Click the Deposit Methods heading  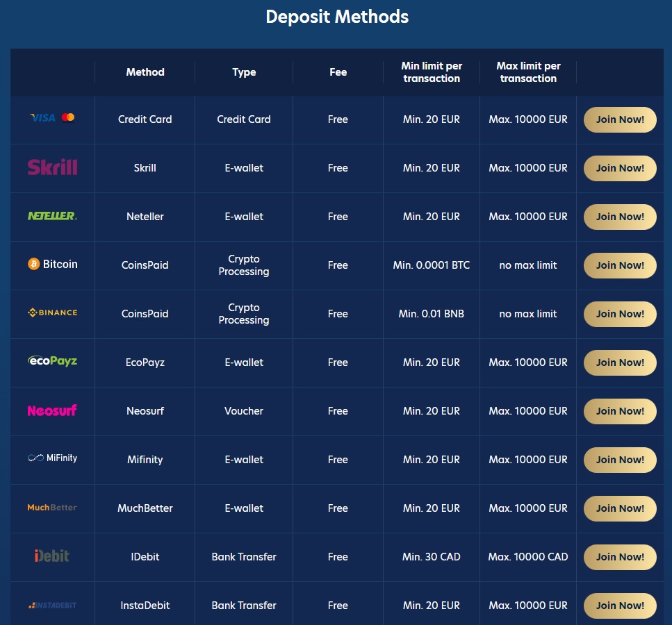tap(337, 17)
